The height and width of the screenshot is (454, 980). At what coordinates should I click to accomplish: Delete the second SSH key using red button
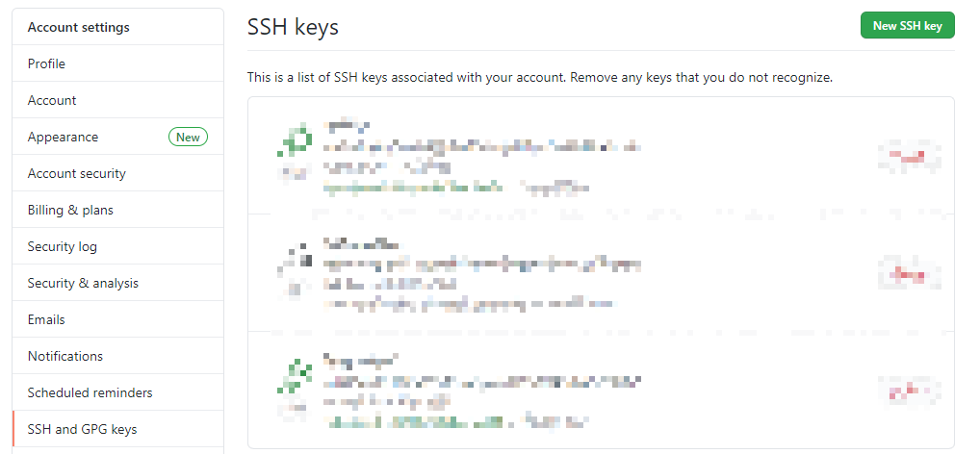(x=910, y=273)
